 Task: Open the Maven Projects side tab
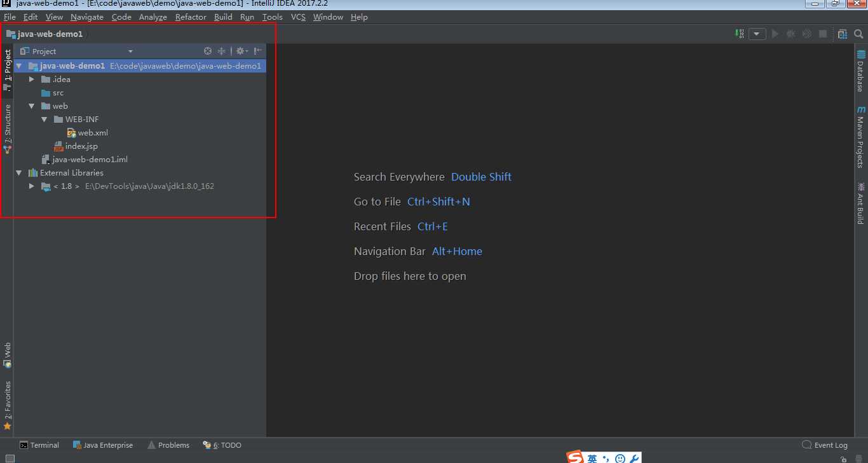point(861,137)
